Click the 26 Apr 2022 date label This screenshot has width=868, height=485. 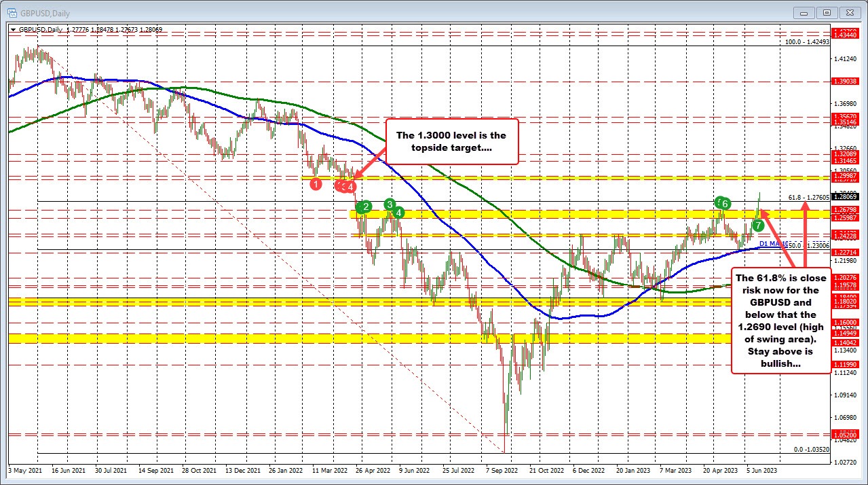tap(374, 469)
